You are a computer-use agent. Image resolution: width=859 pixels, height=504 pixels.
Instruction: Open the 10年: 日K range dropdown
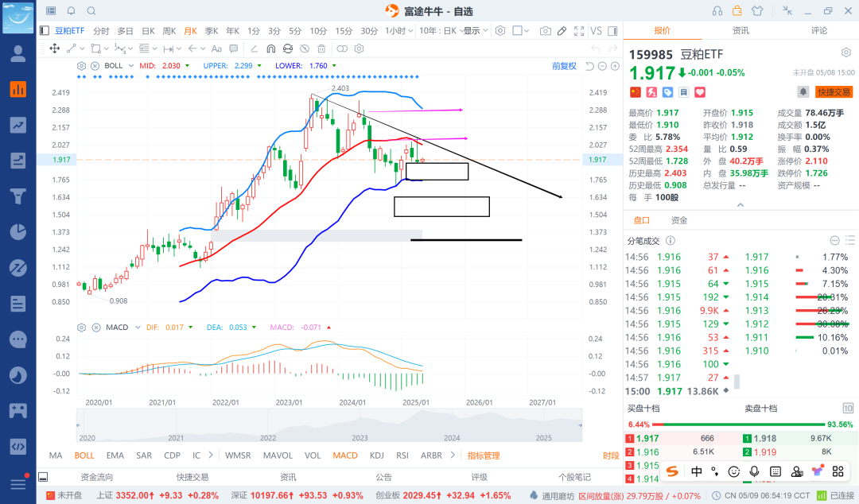441,31
